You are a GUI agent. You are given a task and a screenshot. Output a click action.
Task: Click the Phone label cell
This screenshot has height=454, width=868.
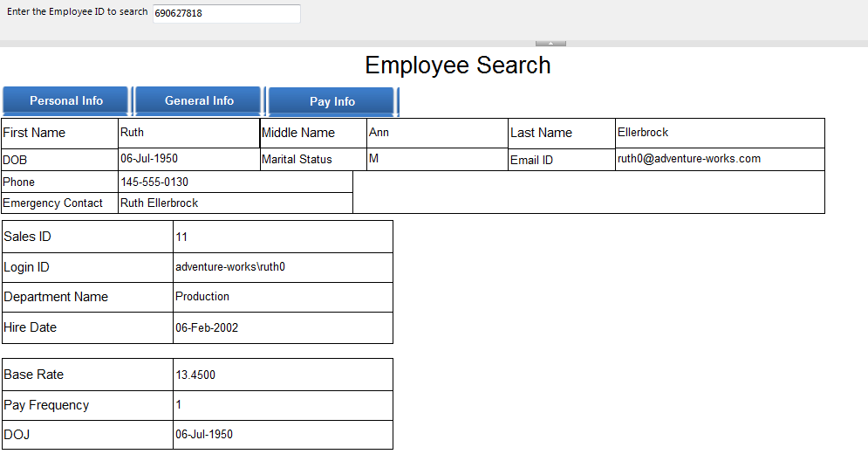click(60, 182)
